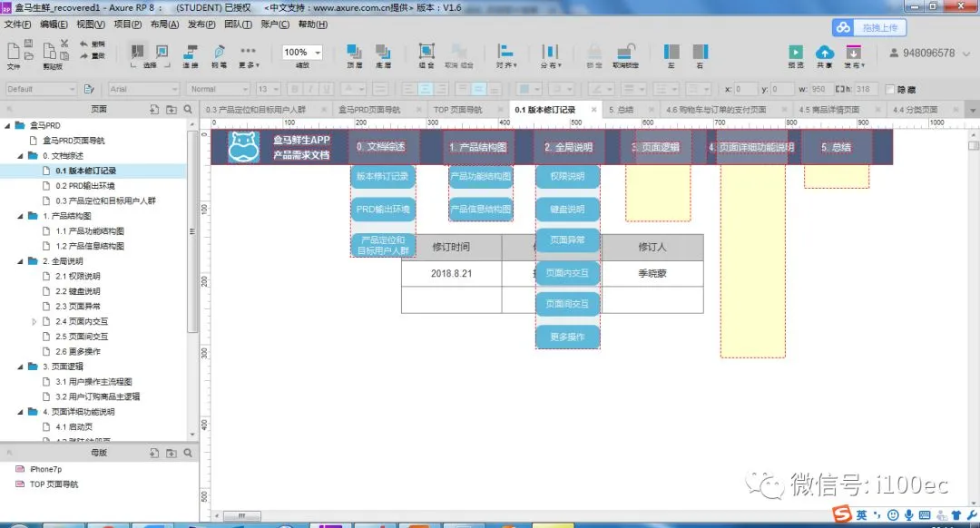Click the Sogou input method S icon

pyautogui.click(x=841, y=513)
